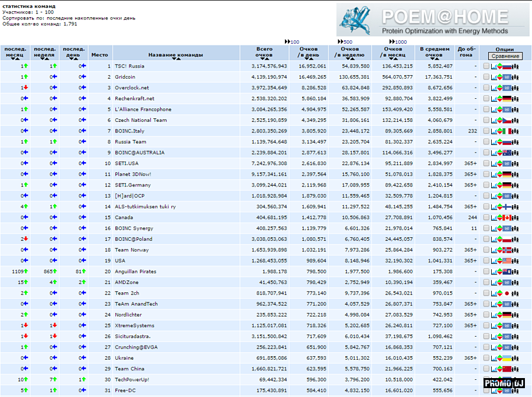532x397 pixels.
Task: Tick the comparison checkbox for TSC! Russia
Action: pos(486,66)
